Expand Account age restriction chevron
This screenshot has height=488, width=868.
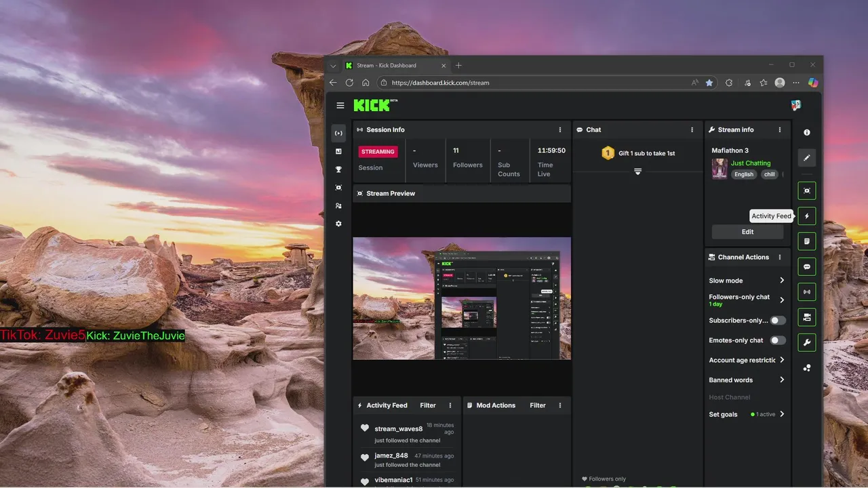[782, 360]
